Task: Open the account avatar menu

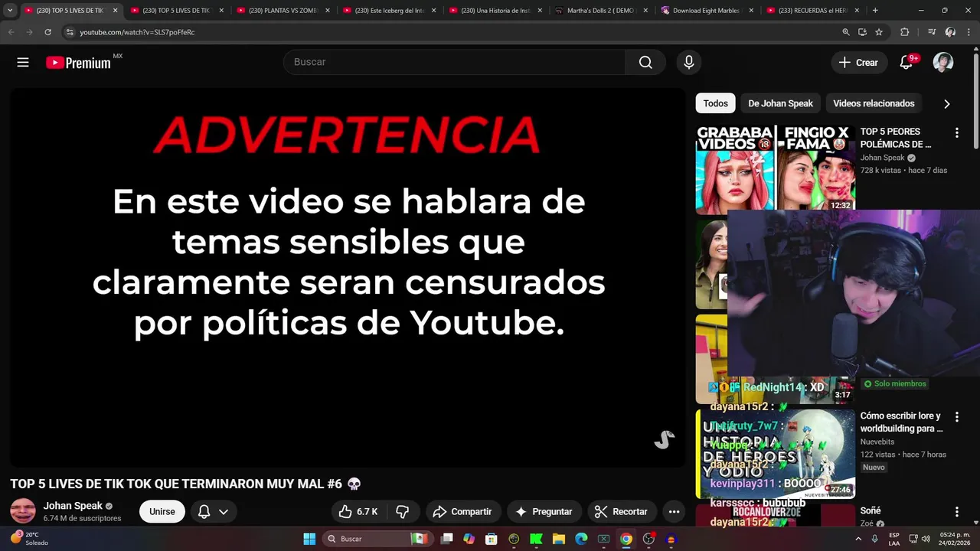Action: click(943, 63)
